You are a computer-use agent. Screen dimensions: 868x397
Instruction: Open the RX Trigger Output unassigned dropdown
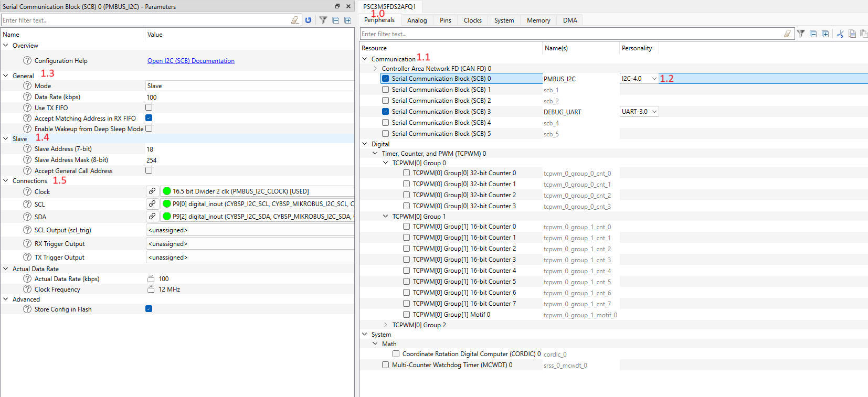tap(250, 244)
